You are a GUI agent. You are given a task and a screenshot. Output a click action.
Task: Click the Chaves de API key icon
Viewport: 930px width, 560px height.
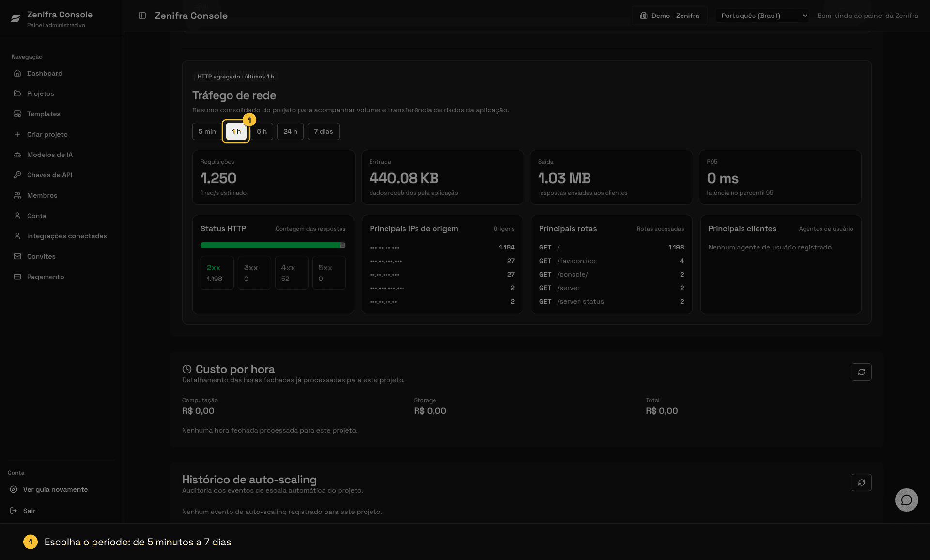pyautogui.click(x=17, y=175)
